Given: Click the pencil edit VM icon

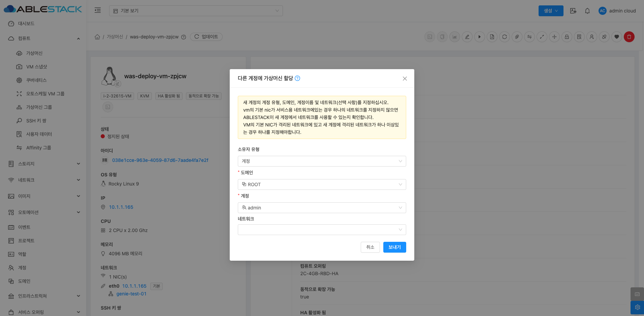Looking at the screenshot, I should 467,37.
